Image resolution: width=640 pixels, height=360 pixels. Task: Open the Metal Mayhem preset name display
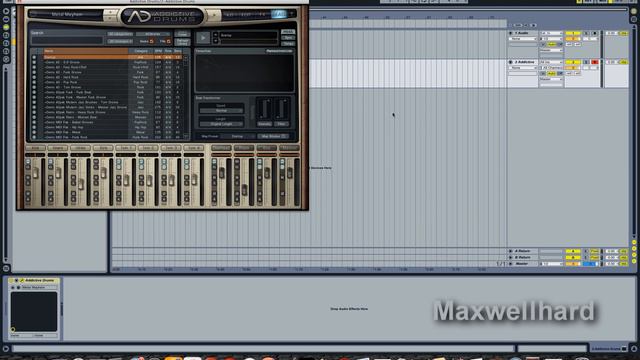tap(67, 15)
